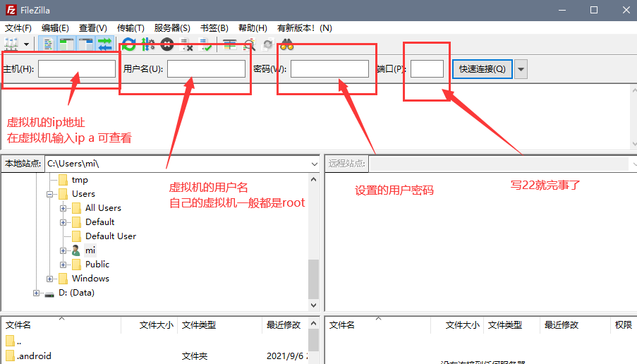Image resolution: width=637 pixels, height=364 pixels.
Task: Open the 有新版本!(N) menu
Action: pyautogui.click(x=304, y=28)
